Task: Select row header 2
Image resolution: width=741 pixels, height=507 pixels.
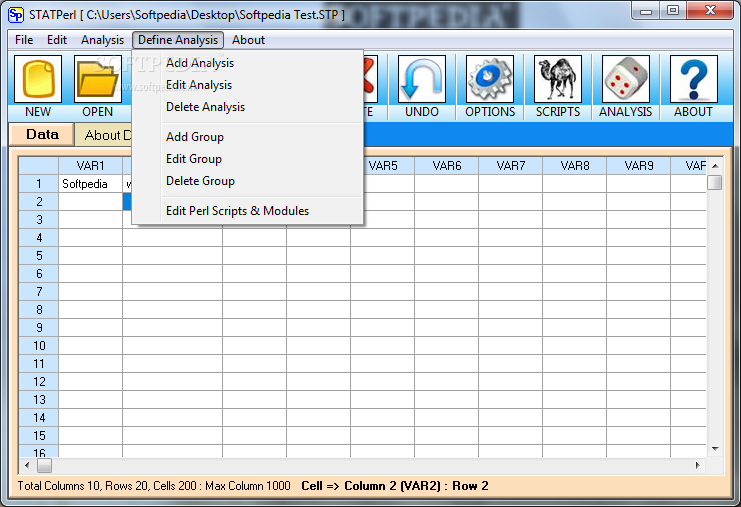Action: 39,202
